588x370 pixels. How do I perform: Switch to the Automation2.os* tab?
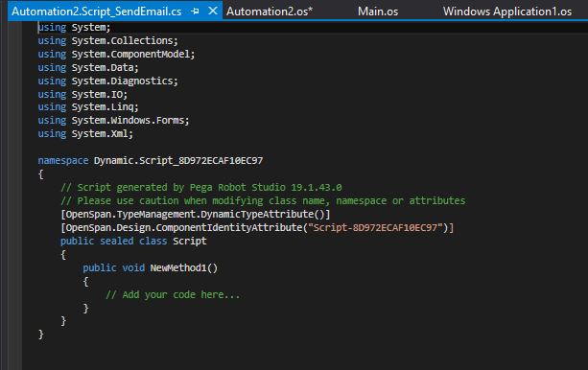pyautogui.click(x=270, y=12)
